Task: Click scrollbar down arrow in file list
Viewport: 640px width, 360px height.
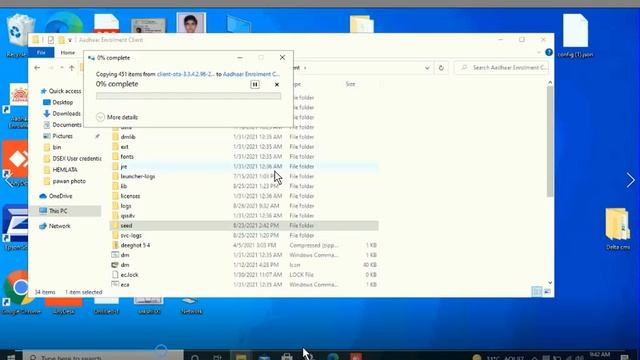Action: point(550,282)
